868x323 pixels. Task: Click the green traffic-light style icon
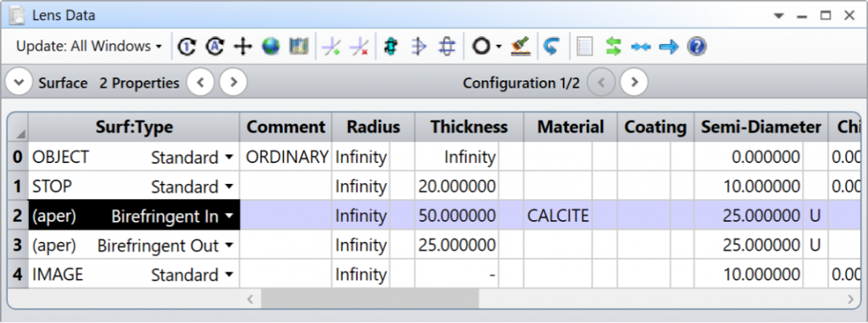[391, 47]
